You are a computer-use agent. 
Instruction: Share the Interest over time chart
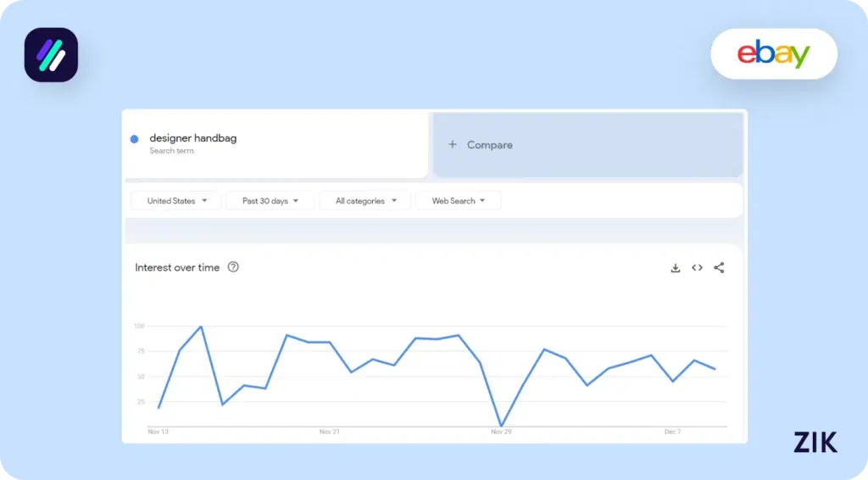click(719, 268)
